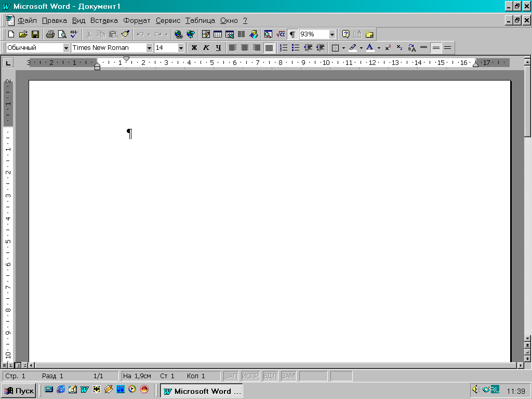This screenshot has width=532, height=399.
Task: Open the Таблица menu
Action: pyautogui.click(x=200, y=21)
